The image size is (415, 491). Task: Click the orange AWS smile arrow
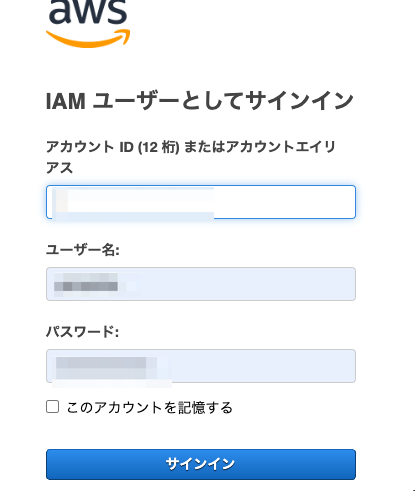[x=88, y=39]
